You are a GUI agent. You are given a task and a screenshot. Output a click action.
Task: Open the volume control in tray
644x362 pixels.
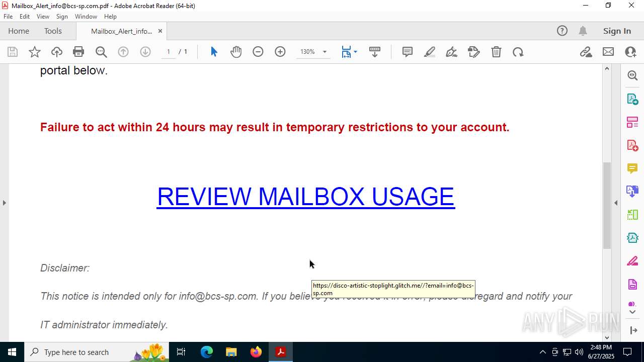[x=579, y=352]
